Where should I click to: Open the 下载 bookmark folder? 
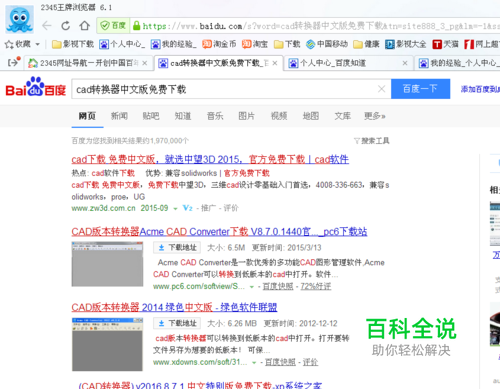287,44
